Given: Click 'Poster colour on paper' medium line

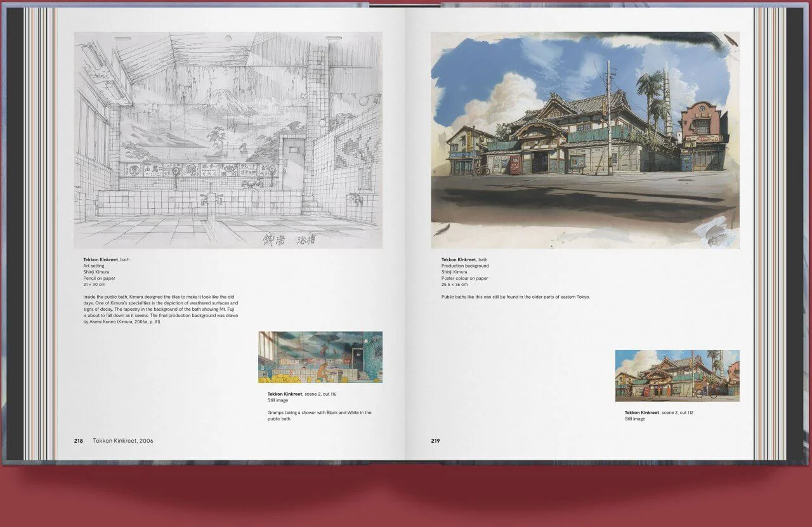Looking at the screenshot, I should tap(465, 278).
